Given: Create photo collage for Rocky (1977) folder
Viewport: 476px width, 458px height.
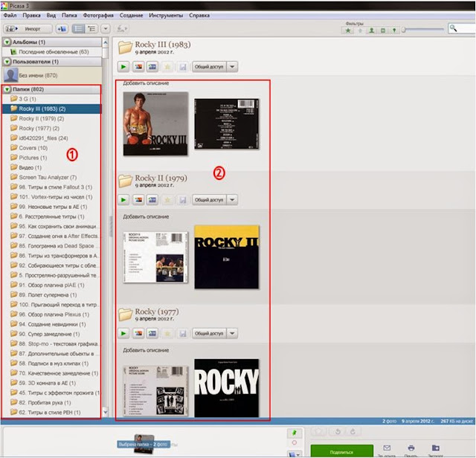Looking at the screenshot, I should 138,334.
